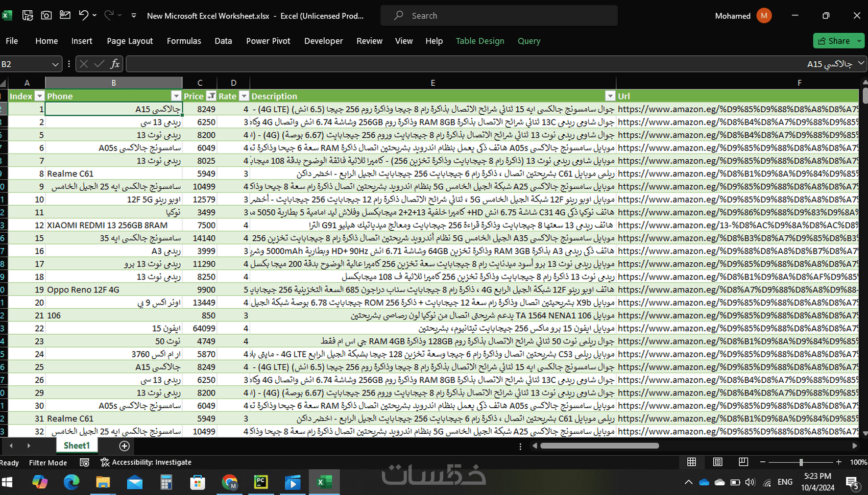Open the Windows Start button

pos(7,482)
